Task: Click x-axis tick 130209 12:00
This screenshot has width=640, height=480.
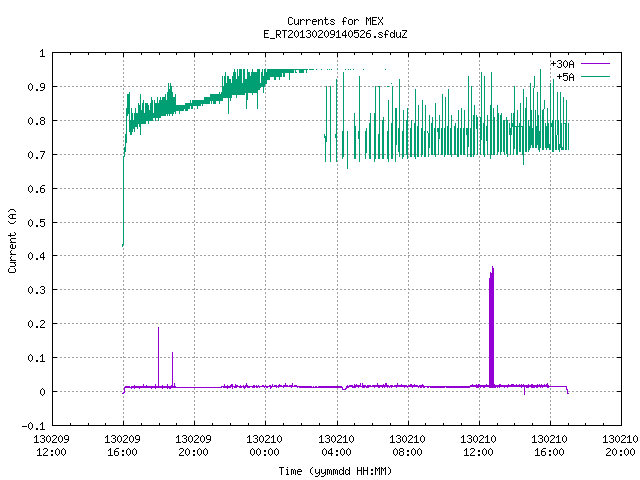Action: click(x=51, y=446)
